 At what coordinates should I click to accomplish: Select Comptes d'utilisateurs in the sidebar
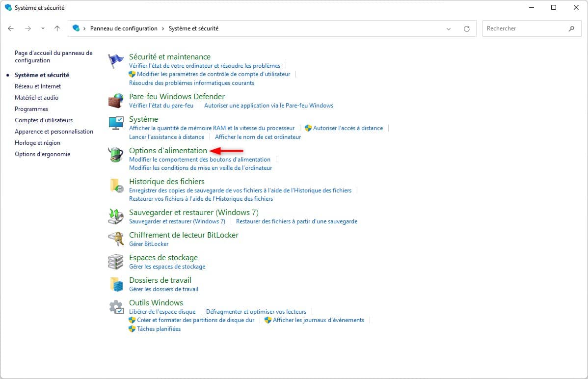(x=44, y=120)
